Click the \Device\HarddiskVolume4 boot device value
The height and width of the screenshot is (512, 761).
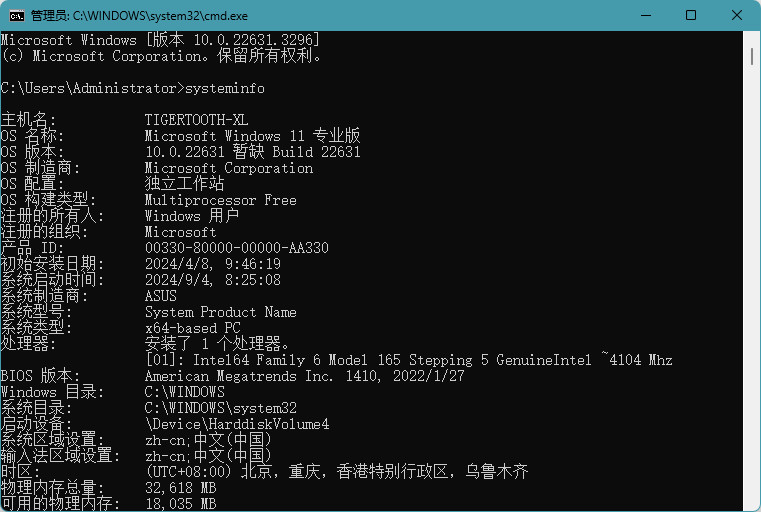236,424
